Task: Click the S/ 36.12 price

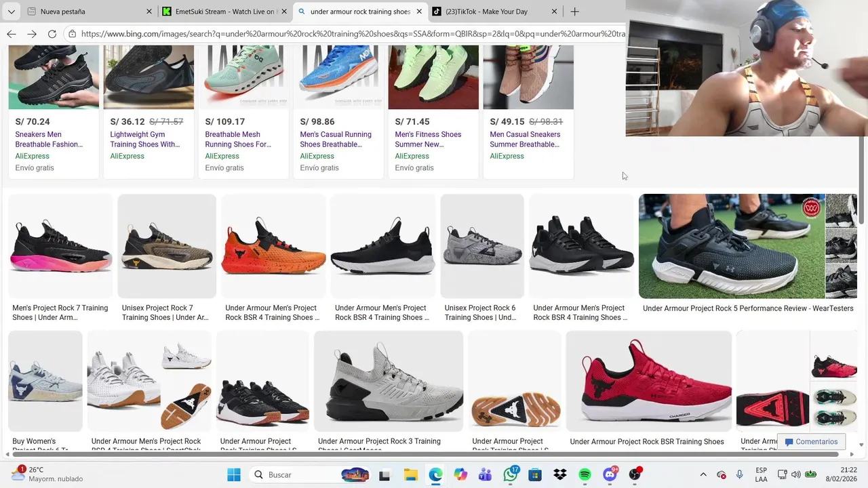Action: 127,121
